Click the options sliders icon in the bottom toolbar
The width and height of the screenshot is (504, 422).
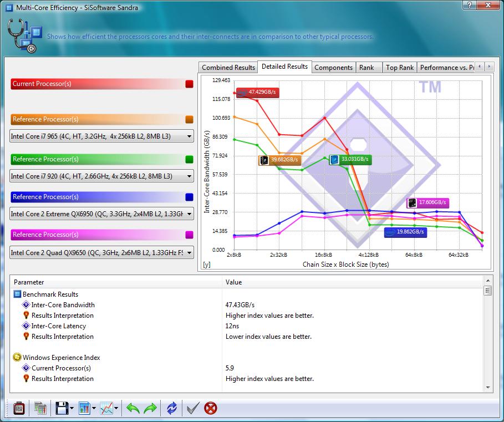click(19, 409)
